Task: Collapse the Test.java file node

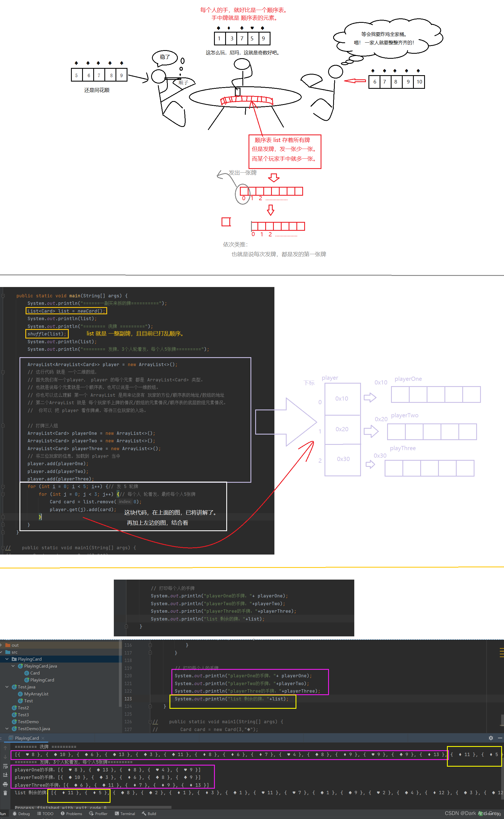Action: [x=7, y=687]
